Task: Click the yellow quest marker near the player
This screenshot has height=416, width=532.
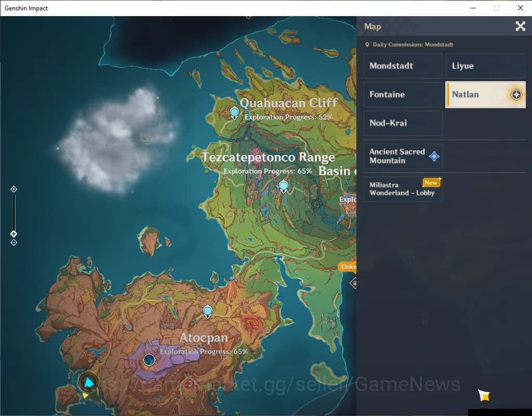Action: (x=86, y=396)
